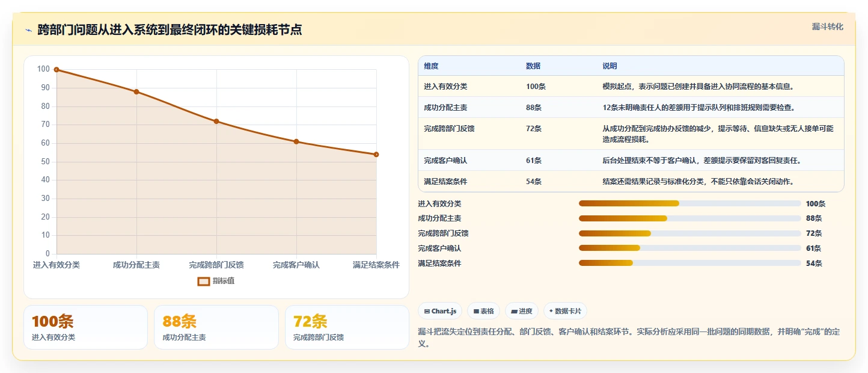Screen dimensions: 868x373
Task: Click the panel title 跨部门问题从进入系统
Action: [170, 29]
